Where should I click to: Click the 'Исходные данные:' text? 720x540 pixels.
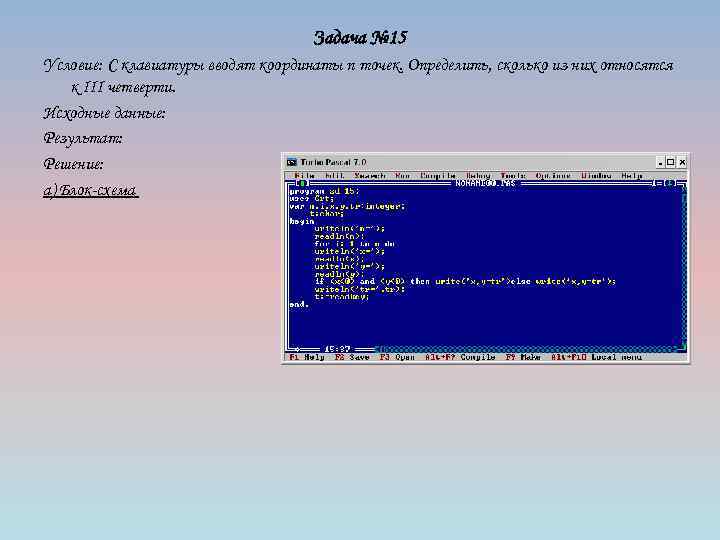104,113
